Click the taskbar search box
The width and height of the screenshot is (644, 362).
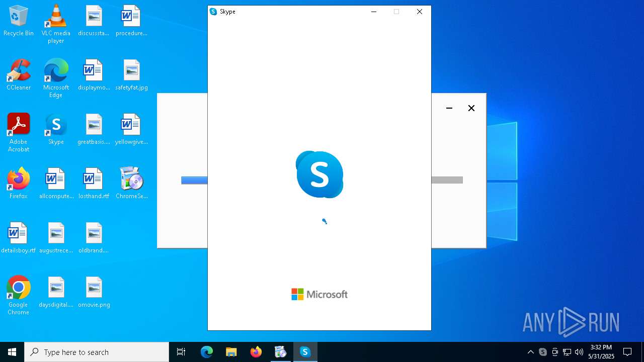97,352
